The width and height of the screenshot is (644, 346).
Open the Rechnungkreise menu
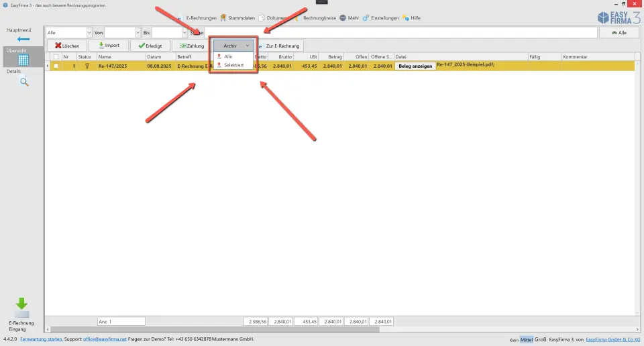coord(319,18)
